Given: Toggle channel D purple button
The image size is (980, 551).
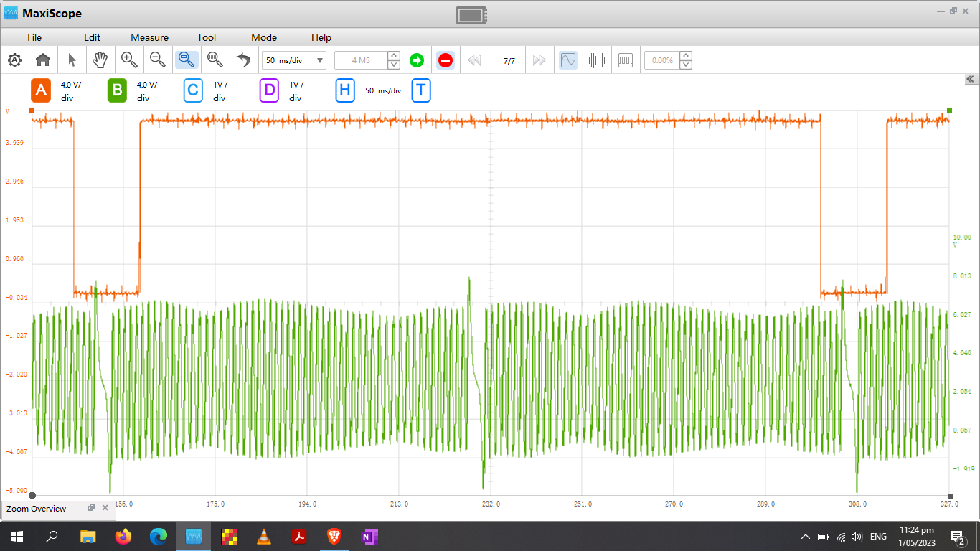Looking at the screenshot, I should coord(269,90).
